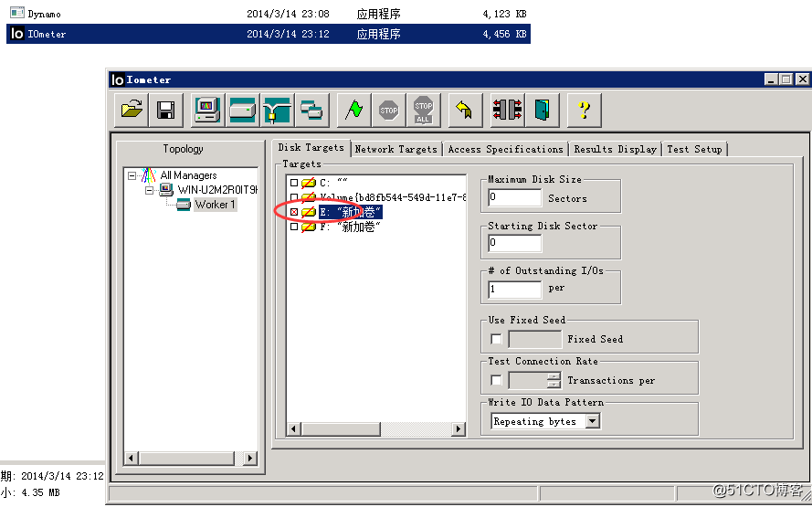Switch to Network Targets tab
812x507 pixels.
(x=396, y=150)
